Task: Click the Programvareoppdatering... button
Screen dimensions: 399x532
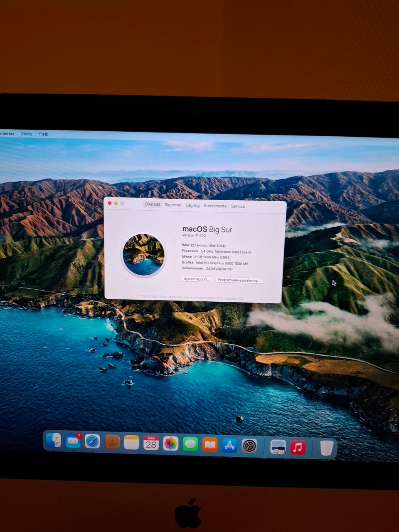Action: (x=239, y=280)
